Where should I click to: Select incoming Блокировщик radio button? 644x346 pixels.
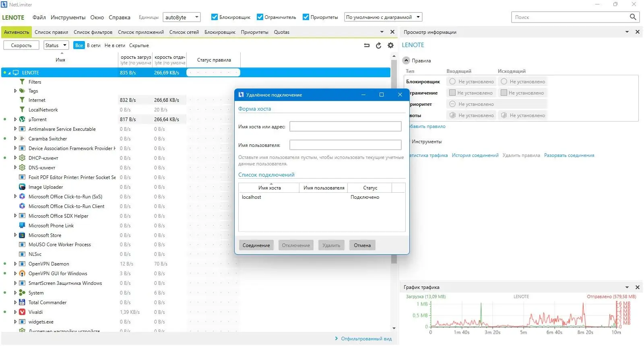452,82
